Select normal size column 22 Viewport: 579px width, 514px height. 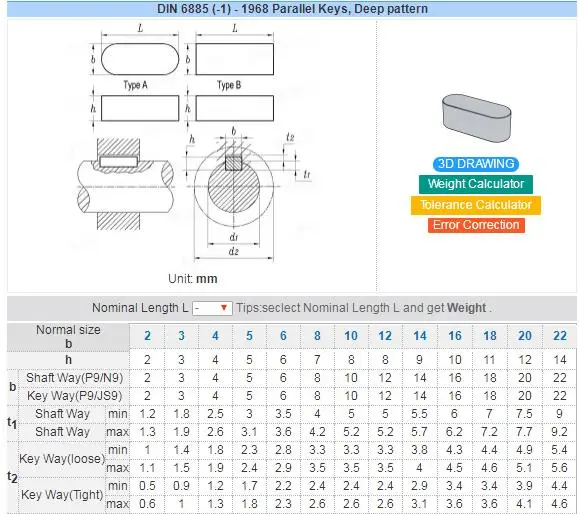[x=560, y=336]
